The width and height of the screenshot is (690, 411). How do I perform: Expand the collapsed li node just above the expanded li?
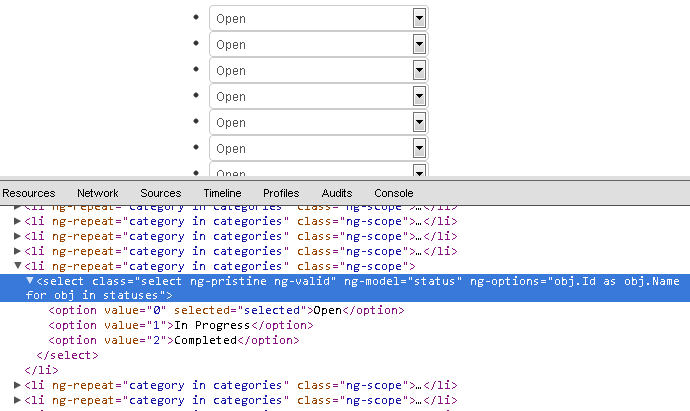coord(18,251)
